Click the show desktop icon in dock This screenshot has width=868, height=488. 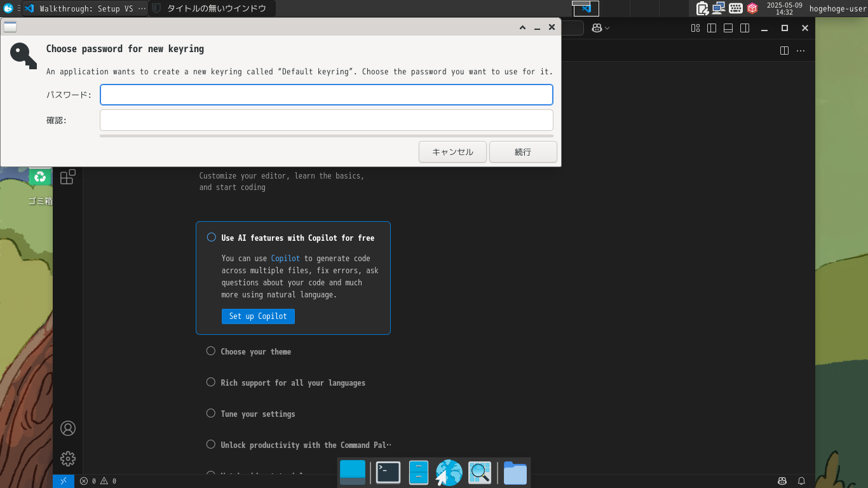pos(353,472)
